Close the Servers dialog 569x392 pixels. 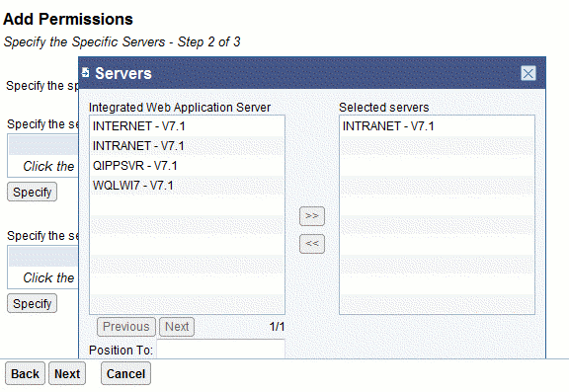click(x=528, y=73)
